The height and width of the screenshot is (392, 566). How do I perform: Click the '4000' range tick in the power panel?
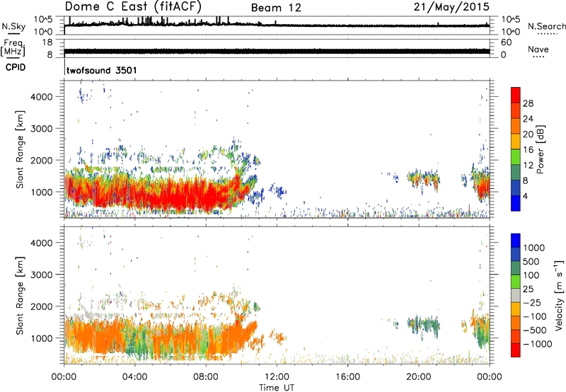(42, 97)
